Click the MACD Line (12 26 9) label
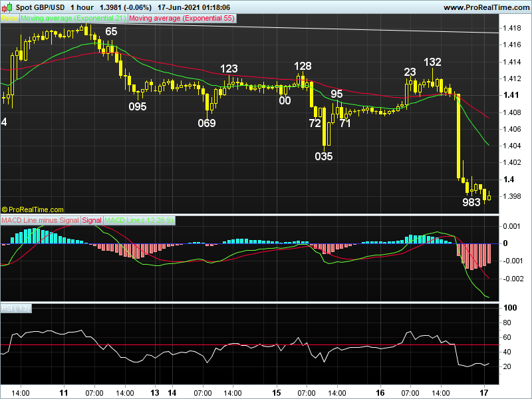 (x=139, y=220)
